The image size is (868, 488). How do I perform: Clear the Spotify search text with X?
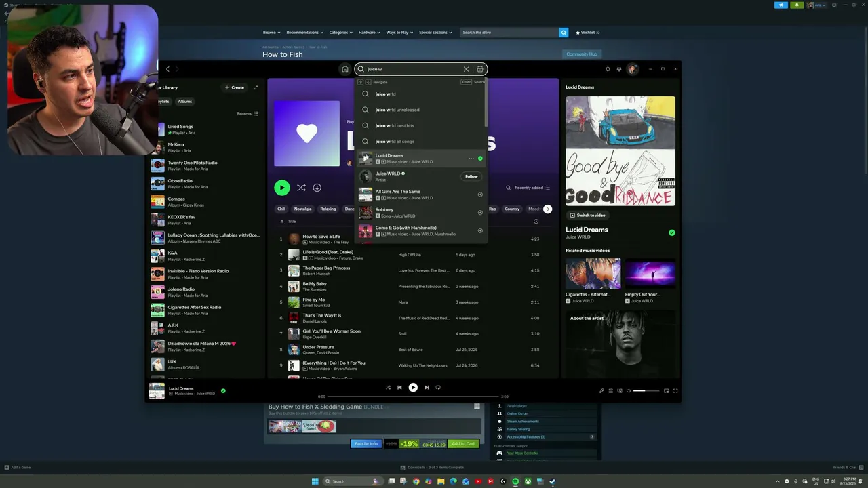466,69
